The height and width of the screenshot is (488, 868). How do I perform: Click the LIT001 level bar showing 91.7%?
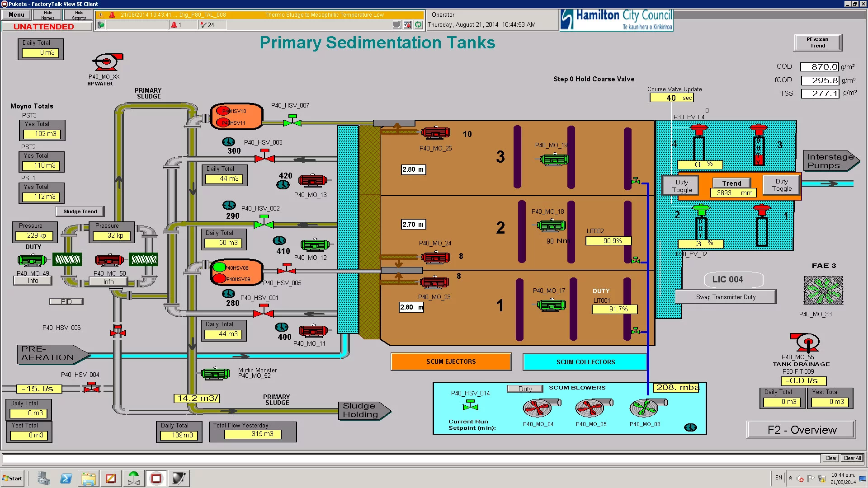614,309
